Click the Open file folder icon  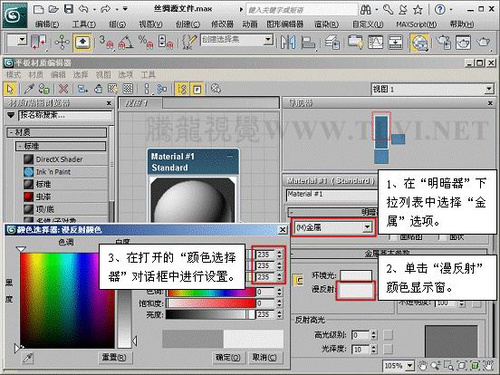click(53, 9)
